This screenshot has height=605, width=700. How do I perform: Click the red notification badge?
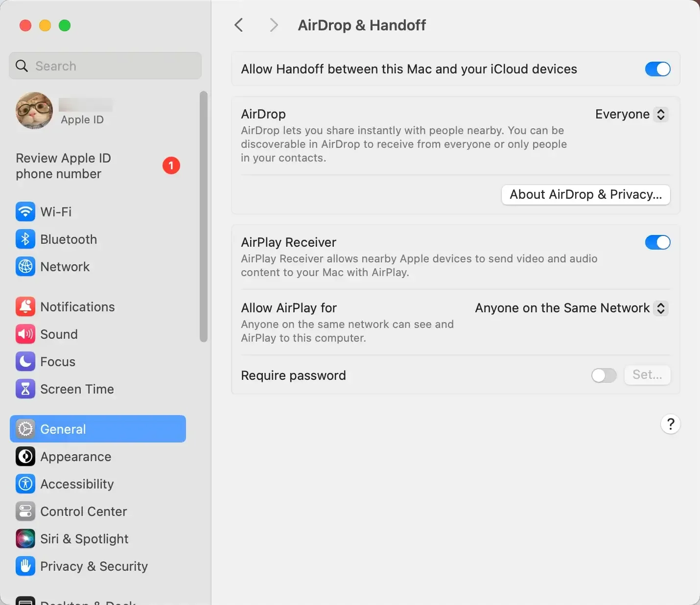[x=171, y=165]
